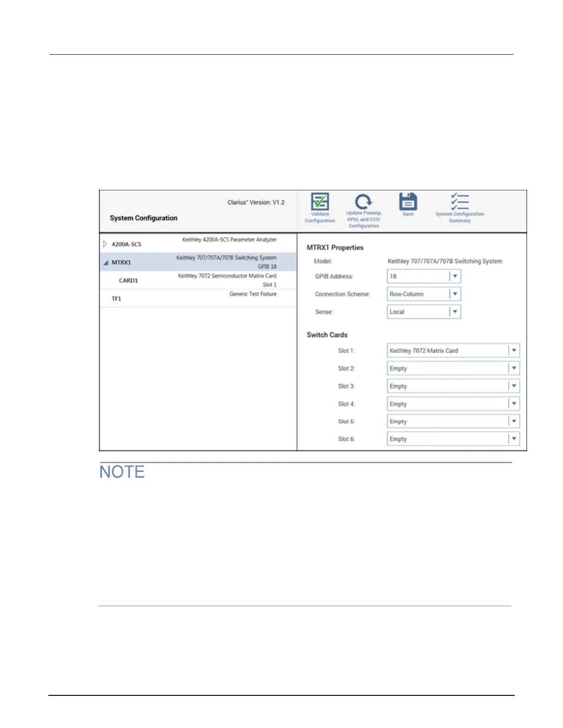Click Update Preamp, RPM, and CVIV Configuration
This screenshot has height=728, width=563.
pos(363,211)
